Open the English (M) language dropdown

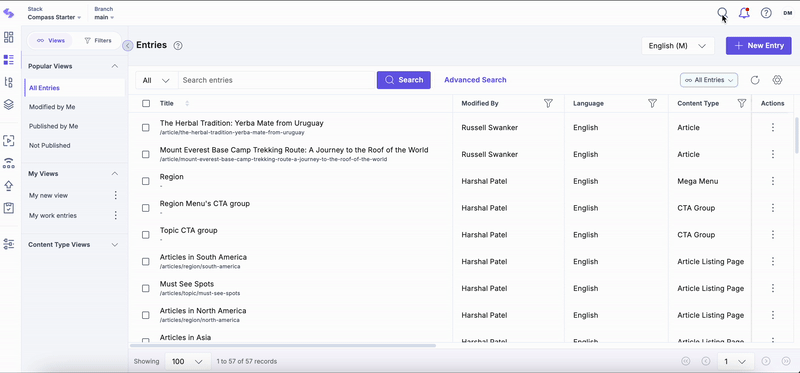pyautogui.click(x=678, y=46)
